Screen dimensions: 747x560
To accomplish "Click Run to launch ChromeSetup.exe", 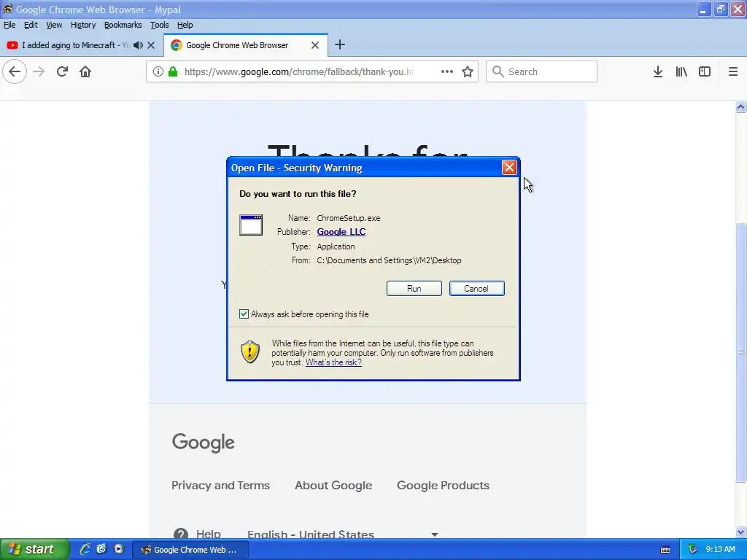I will (x=414, y=289).
